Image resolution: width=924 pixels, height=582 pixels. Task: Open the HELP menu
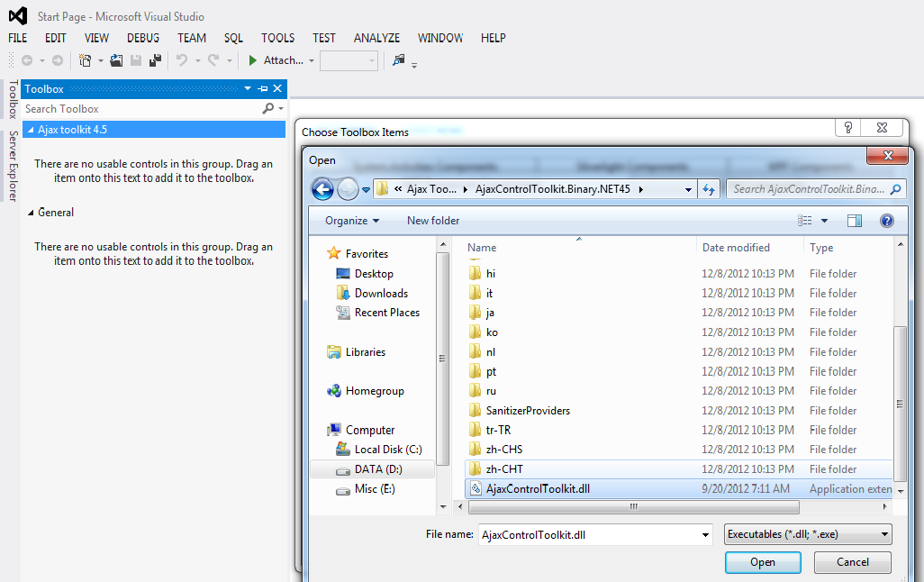click(x=494, y=38)
